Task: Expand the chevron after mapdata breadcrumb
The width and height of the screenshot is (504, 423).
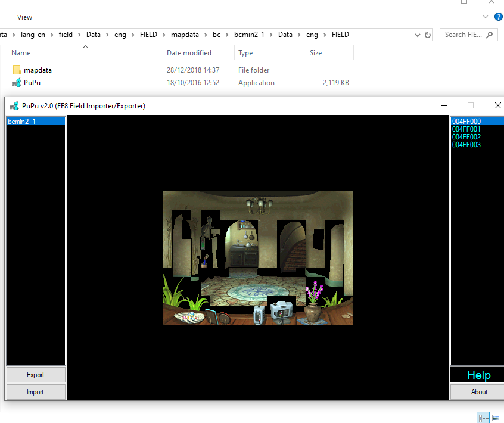Action: pyautogui.click(x=206, y=35)
